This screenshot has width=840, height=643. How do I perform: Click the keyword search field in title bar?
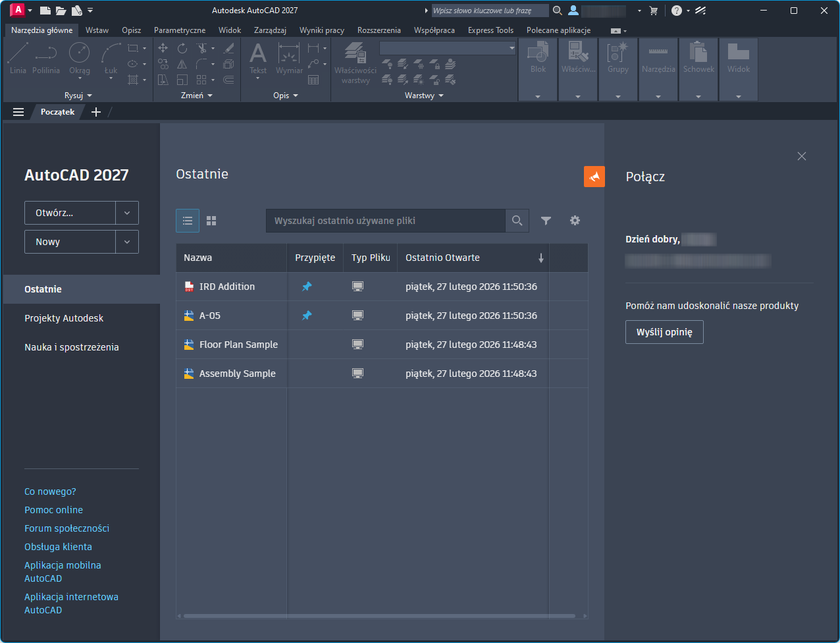tap(490, 11)
